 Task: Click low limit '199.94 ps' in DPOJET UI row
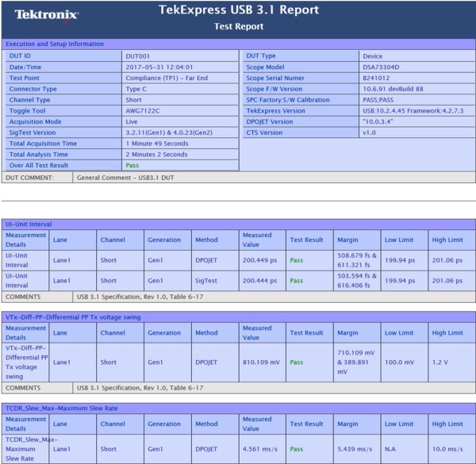(x=400, y=260)
